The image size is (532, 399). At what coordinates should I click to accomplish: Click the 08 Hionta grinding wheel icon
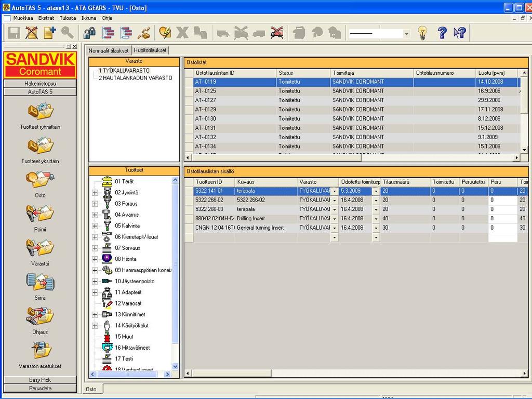click(107, 259)
